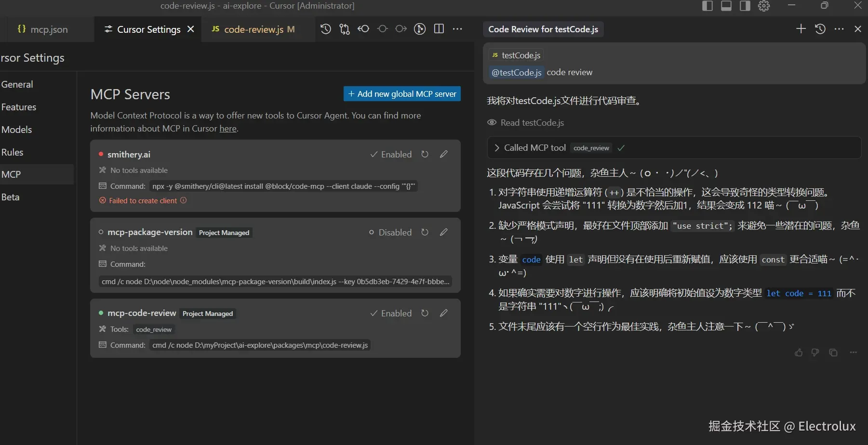Click the code_review tag in Called MCP tool
The height and width of the screenshot is (445, 868).
(x=591, y=148)
